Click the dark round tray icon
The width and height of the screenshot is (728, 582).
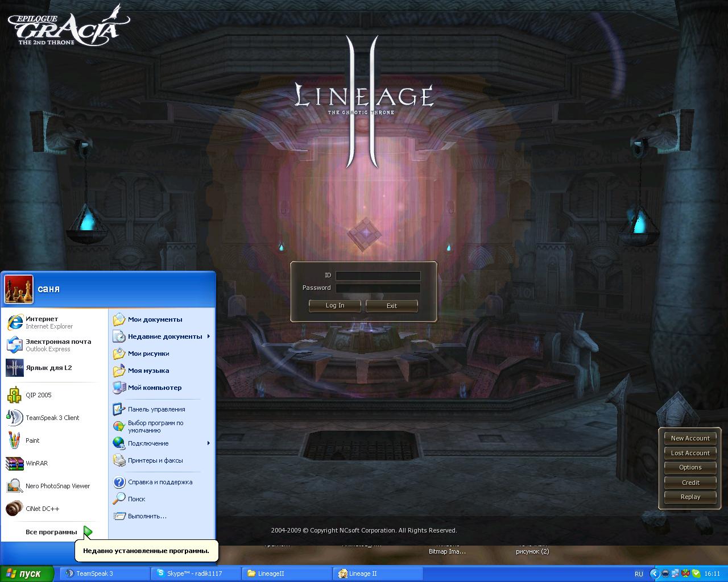coord(665,574)
